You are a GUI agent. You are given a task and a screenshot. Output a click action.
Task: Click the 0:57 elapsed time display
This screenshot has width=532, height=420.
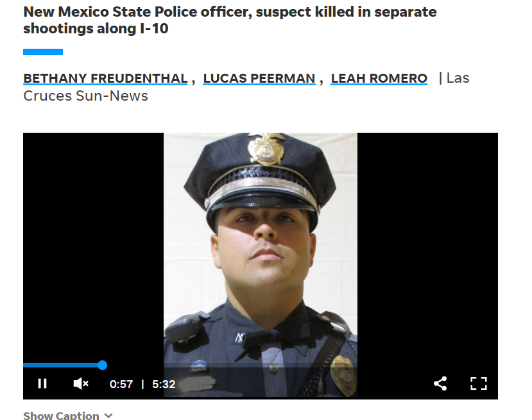click(121, 384)
